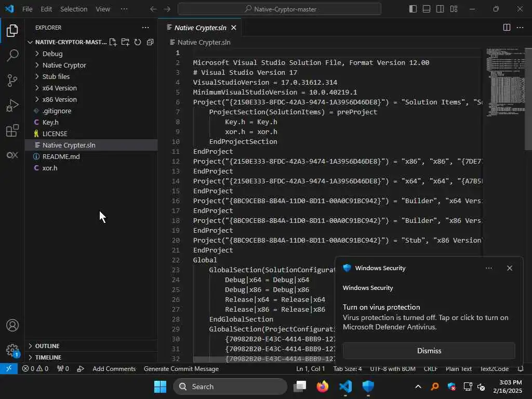Click the New Folder icon in Explorer

click(x=125, y=42)
